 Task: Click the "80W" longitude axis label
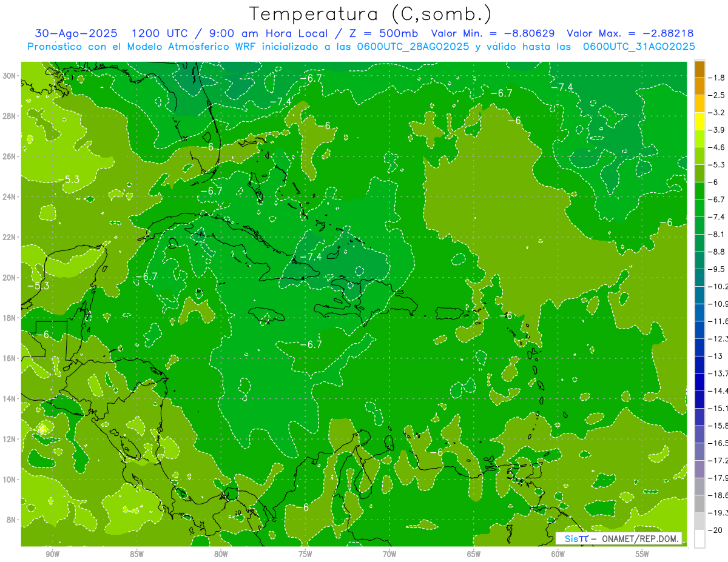(x=221, y=554)
